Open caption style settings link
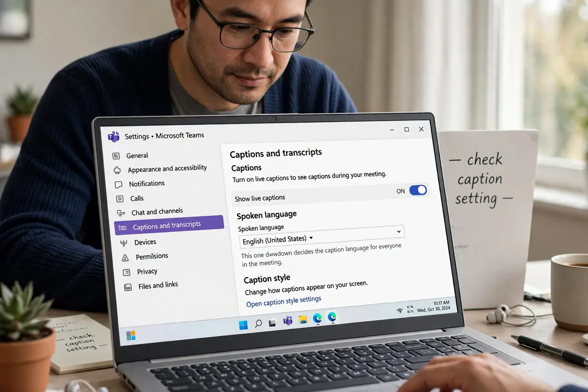This screenshot has width=588, height=392. click(283, 301)
